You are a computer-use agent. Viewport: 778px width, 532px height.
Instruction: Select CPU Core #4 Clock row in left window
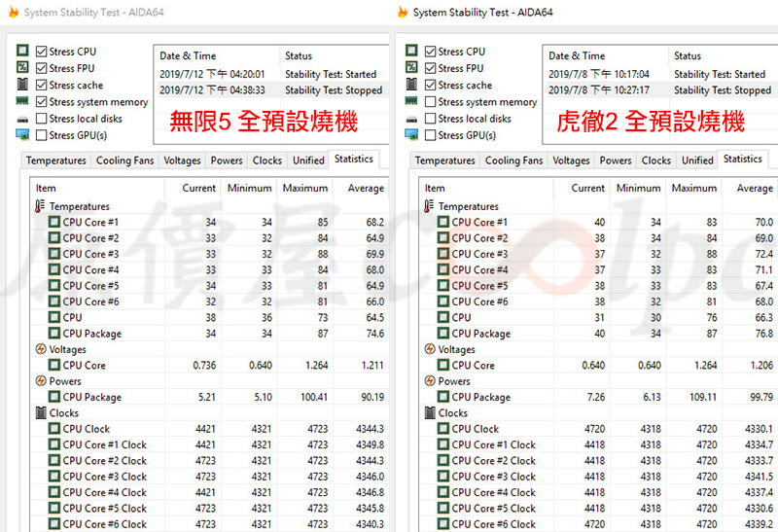pos(209,492)
